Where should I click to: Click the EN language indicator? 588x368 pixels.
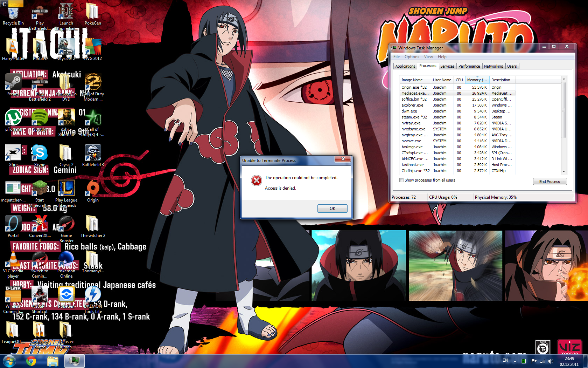[x=505, y=360]
